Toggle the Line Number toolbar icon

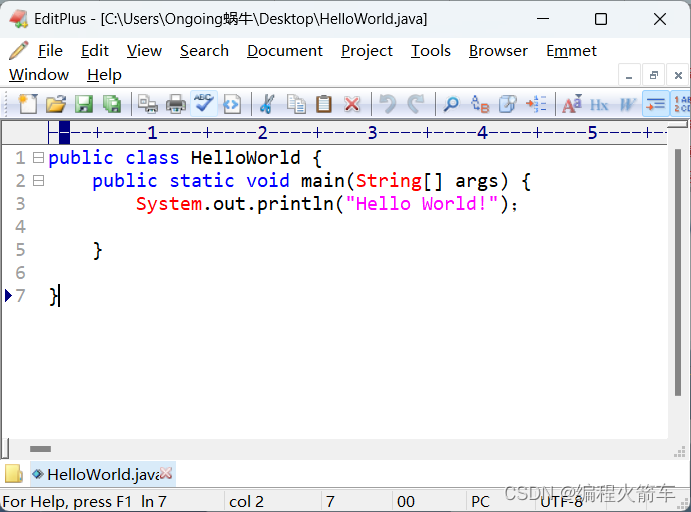(681, 104)
